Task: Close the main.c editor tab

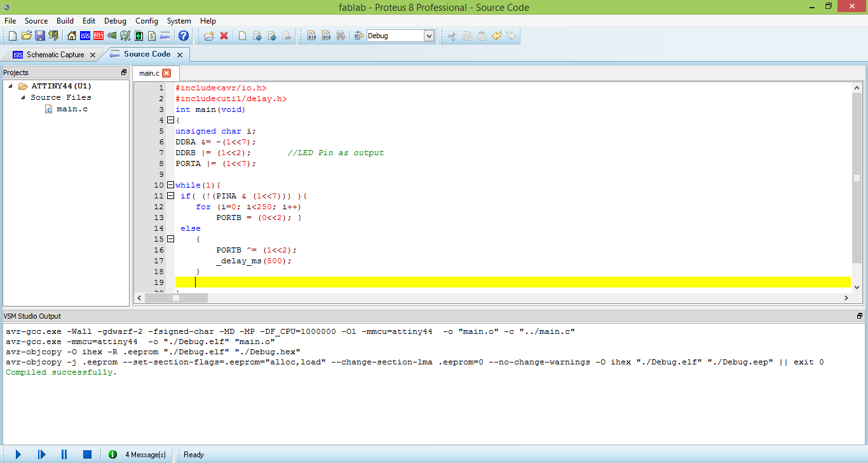Action: pyautogui.click(x=166, y=73)
